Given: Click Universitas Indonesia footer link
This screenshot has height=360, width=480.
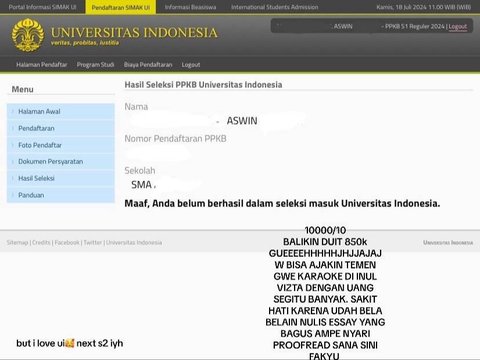Looking at the screenshot, I should [134, 242].
